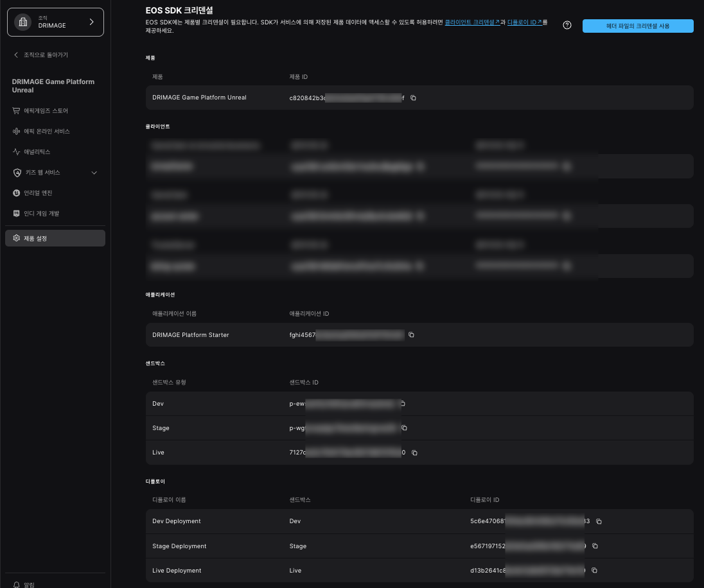Select 인디 게임 개발 in the sidebar
Image resolution: width=704 pixels, height=588 pixels.
coord(41,214)
